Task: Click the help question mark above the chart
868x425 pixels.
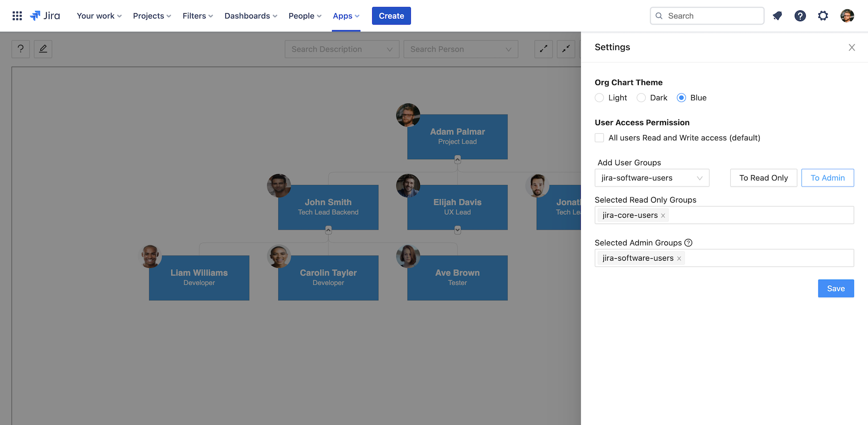Action: point(20,49)
